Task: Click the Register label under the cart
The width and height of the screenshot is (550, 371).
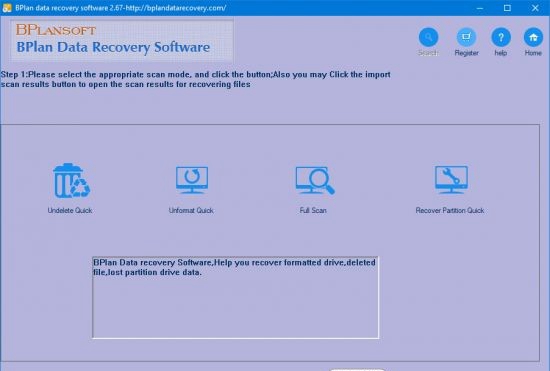Action: (467, 53)
